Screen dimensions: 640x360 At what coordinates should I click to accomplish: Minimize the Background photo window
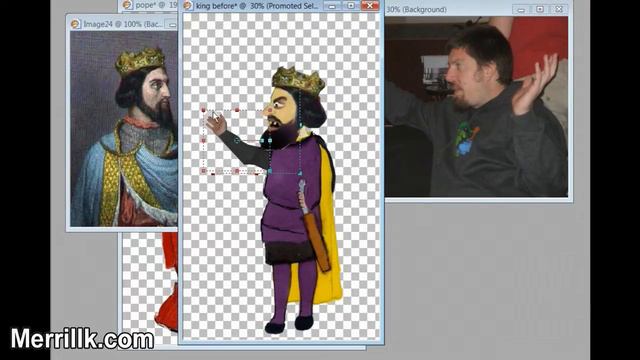pos(521,9)
